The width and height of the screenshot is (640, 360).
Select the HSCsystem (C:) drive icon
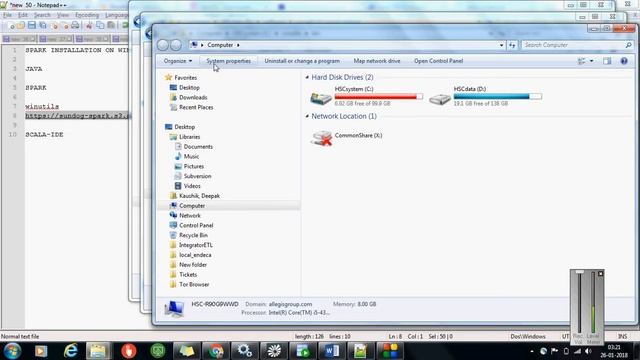point(321,98)
